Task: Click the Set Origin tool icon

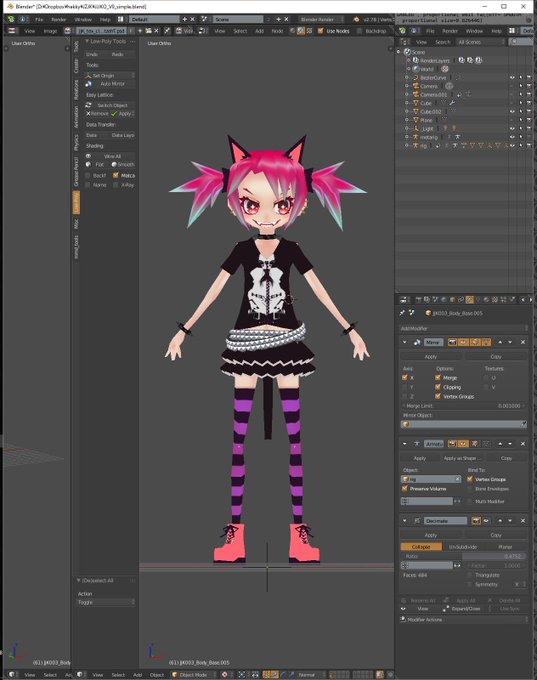Action: coord(88,75)
